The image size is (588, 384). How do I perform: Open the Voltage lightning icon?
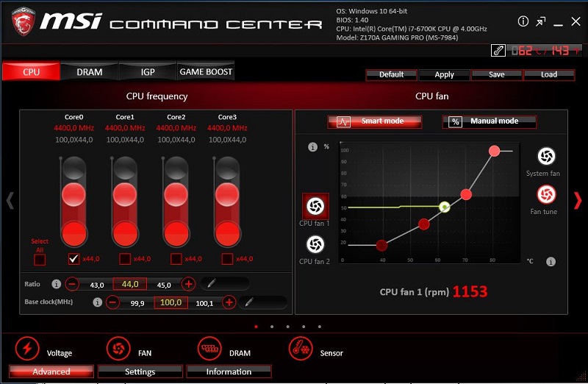(x=27, y=349)
